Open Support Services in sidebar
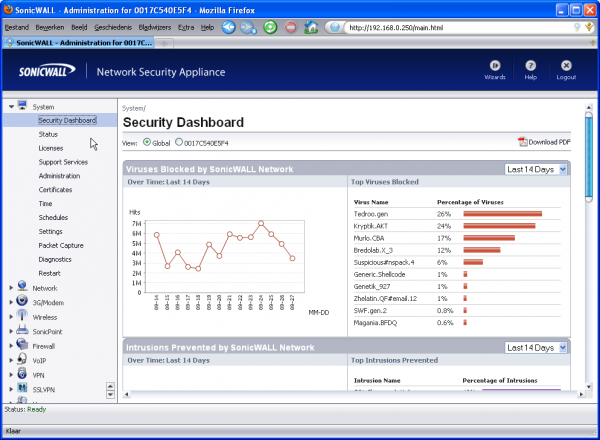Screen dimensions: 600x440 point(63,162)
